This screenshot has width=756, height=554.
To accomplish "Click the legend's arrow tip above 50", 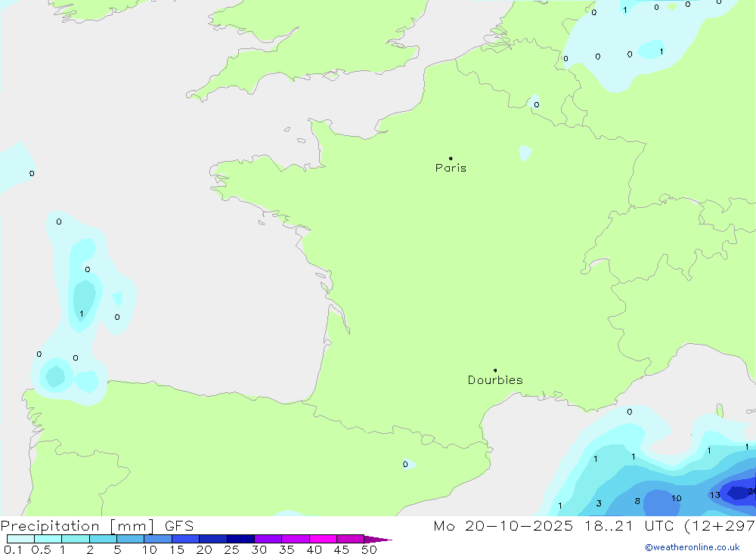I will tap(379, 539).
